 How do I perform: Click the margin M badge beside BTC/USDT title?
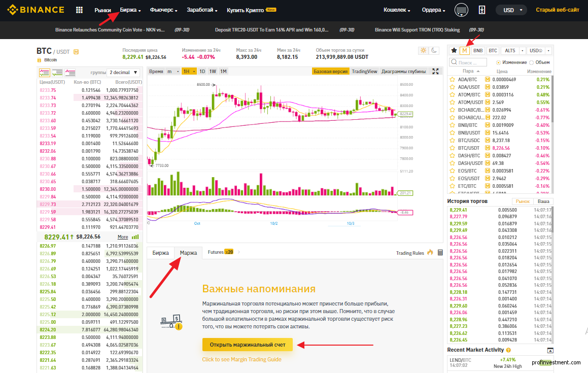[76, 52]
